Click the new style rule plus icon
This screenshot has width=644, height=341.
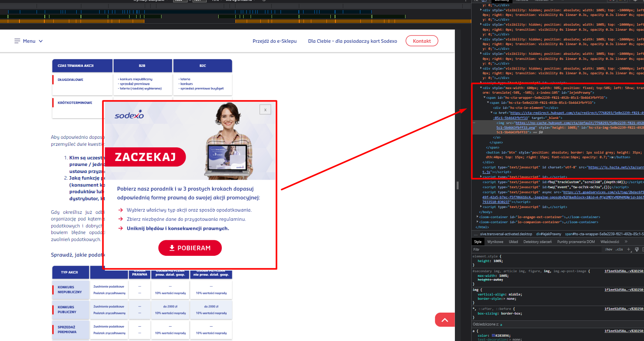coord(628,249)
